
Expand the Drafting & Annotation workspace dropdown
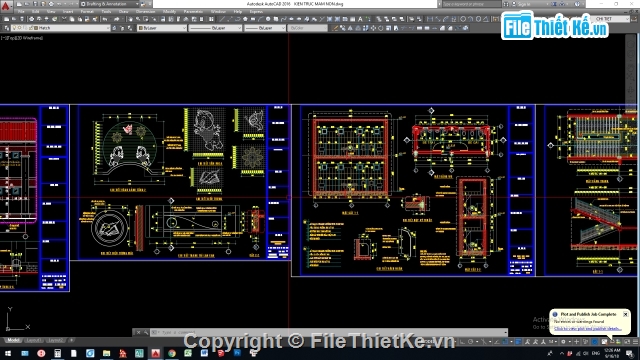tap(110, 4)
